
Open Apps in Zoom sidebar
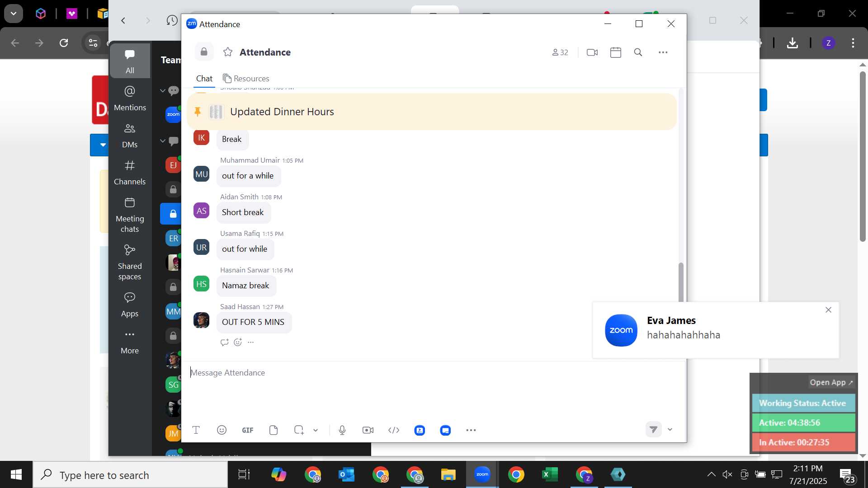[x=130, y=304]
